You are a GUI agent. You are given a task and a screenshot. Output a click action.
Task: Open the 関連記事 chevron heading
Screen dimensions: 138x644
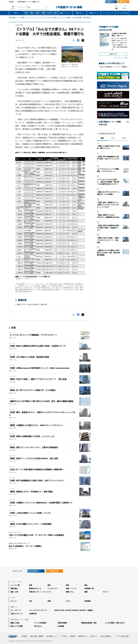tap(21, 300)
